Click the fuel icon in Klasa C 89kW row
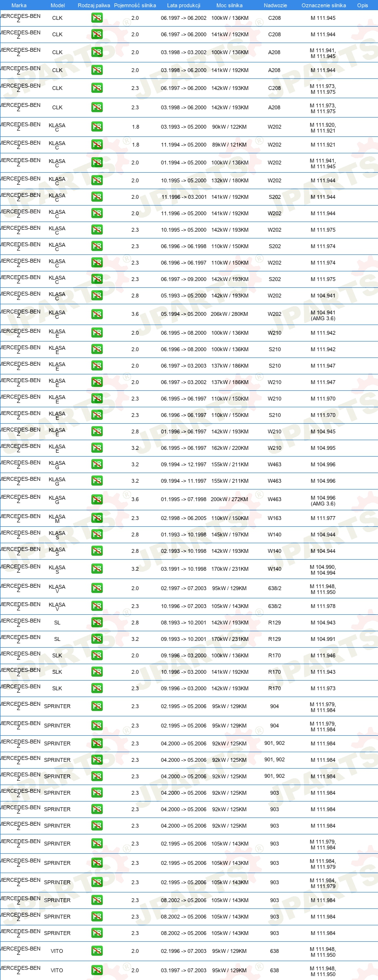The width and height of the screenshot is (378, 980). point(97,145)
